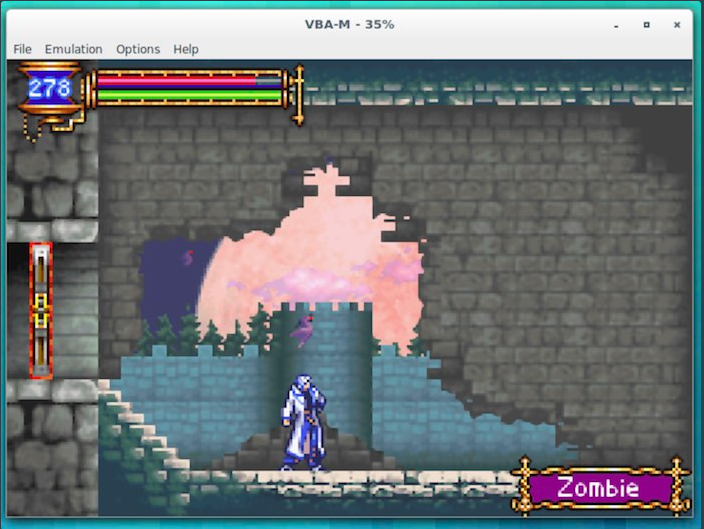Screen dimensions: 704x529
Task: Click the small purple bat in dark sky
Action: coord(188,257)
